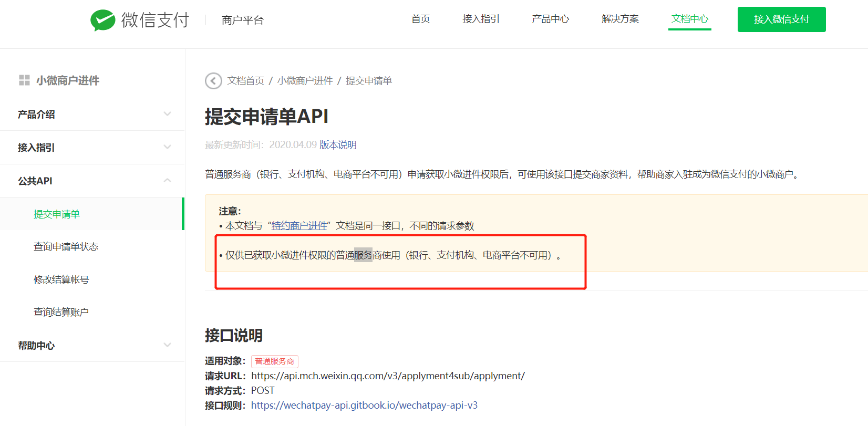868x426 pixels.
Task: Click the 接口说明 section heading
Action: [234, 335]
